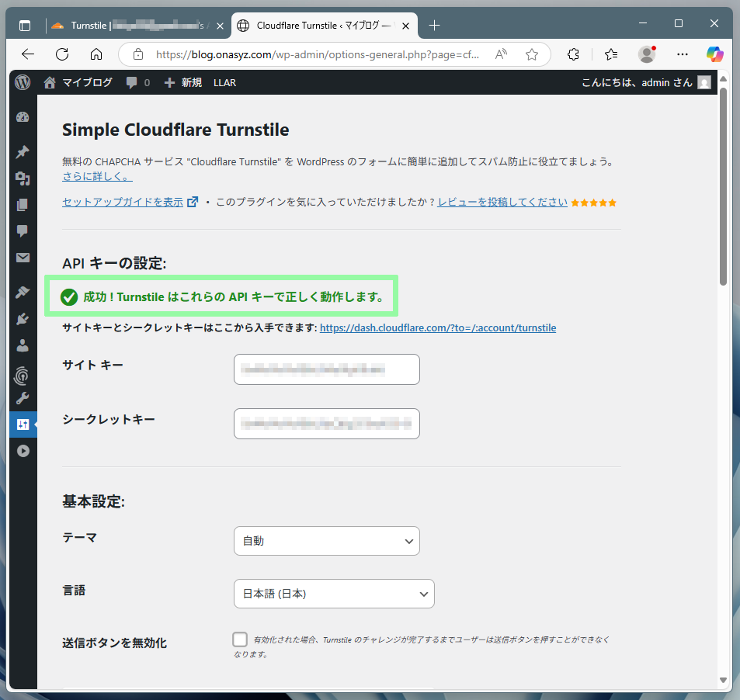
Task: Open Users via the person icon
Action: (x=23, y=345)
